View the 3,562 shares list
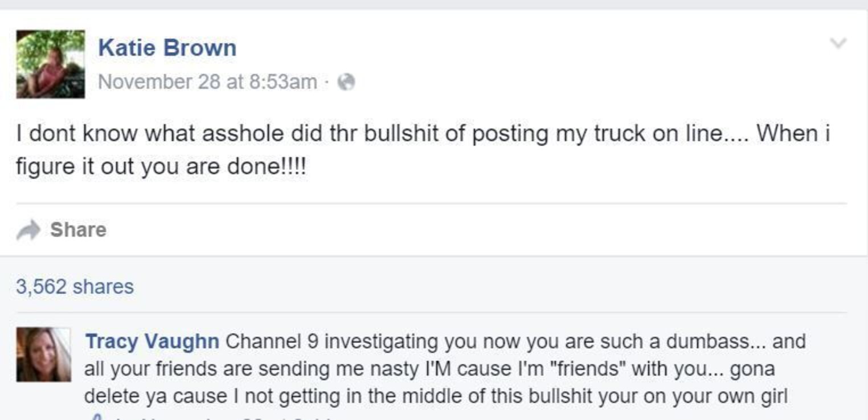This screenshot has width=868, height=420. pos(75,286)
